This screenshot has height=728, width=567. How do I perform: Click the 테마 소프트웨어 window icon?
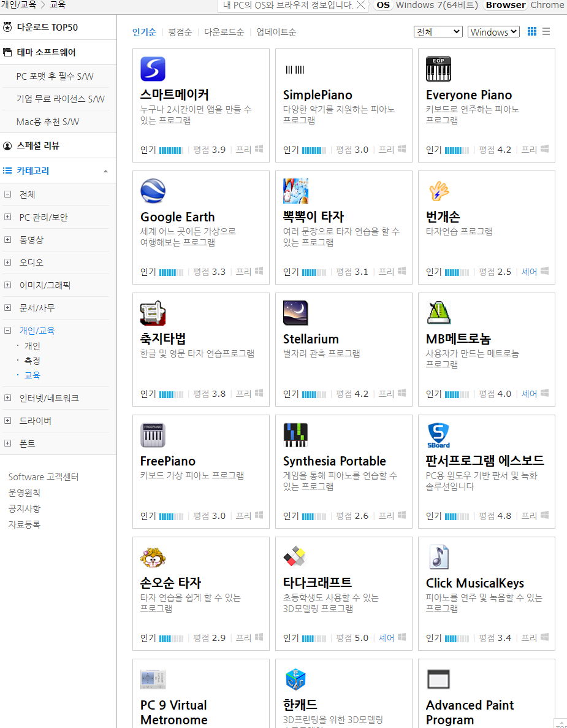(x=7, y=52)
